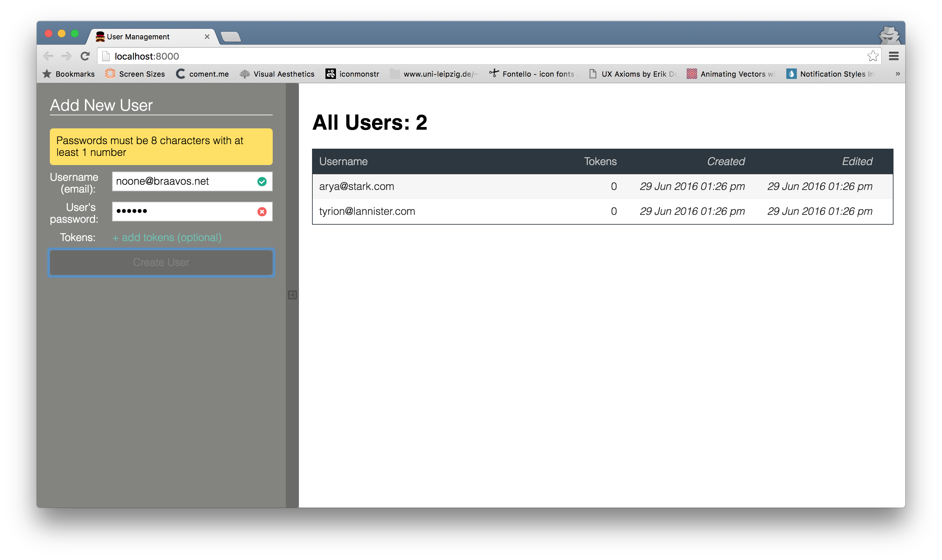Show more bookmarks with the overflow chevron
942x560 pixels.
click(897, 74)
